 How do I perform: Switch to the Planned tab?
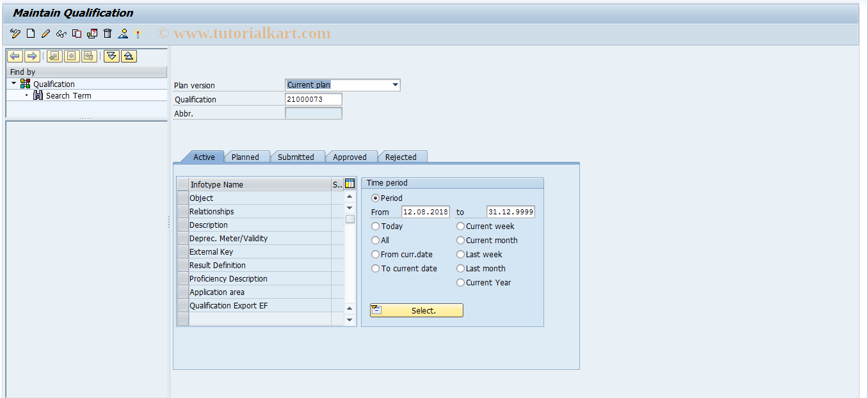[x=245, y=157]
